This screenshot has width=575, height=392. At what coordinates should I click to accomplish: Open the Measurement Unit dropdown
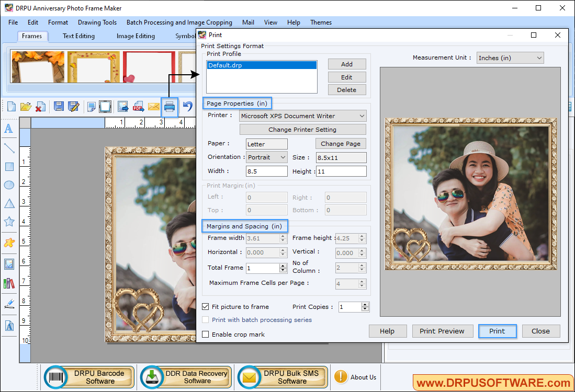510,58
